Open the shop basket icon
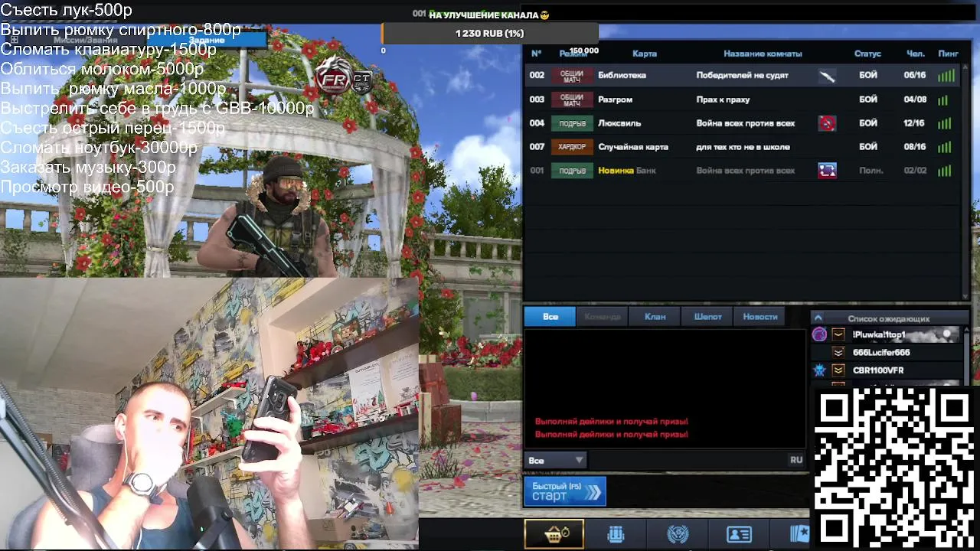Viewport: 980px width, 551px height. coord(554,534)
